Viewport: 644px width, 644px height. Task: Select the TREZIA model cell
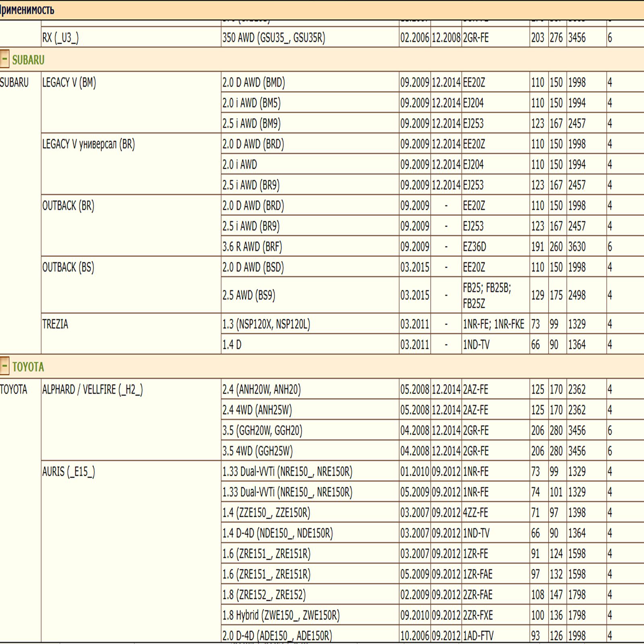[x=55, y=324]
